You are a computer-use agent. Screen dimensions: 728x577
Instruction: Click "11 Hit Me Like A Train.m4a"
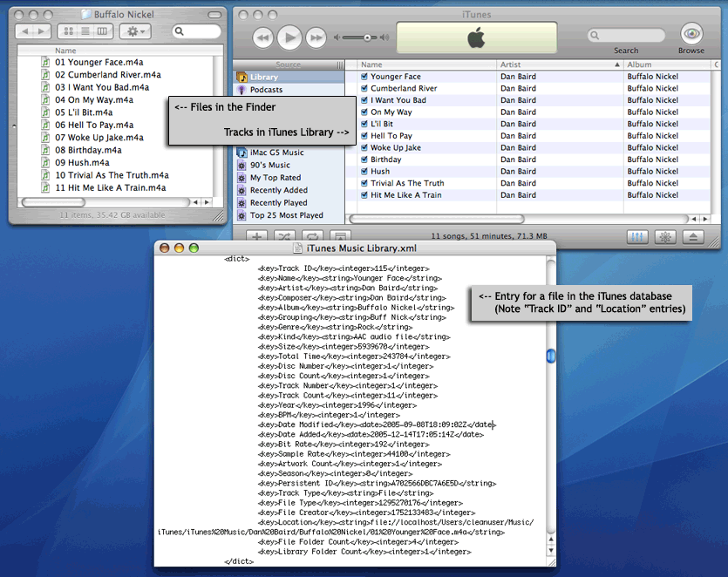tap(111, 187)
